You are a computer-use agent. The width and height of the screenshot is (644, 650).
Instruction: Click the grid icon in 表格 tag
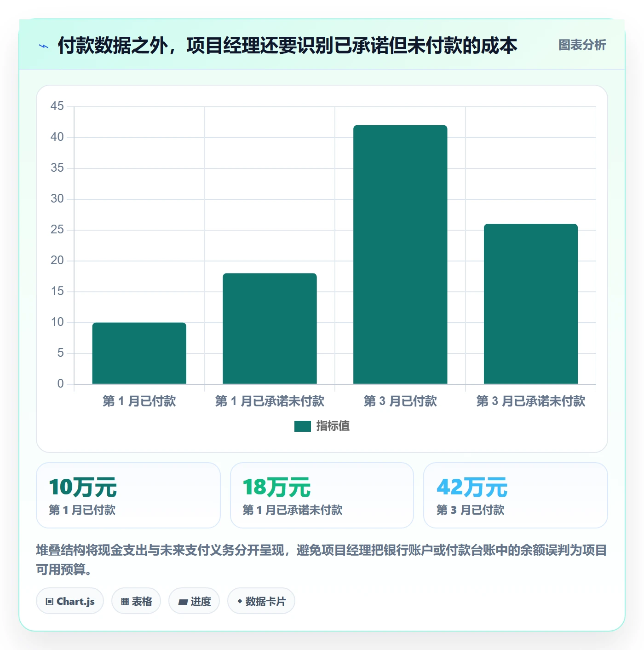point(125,602)
